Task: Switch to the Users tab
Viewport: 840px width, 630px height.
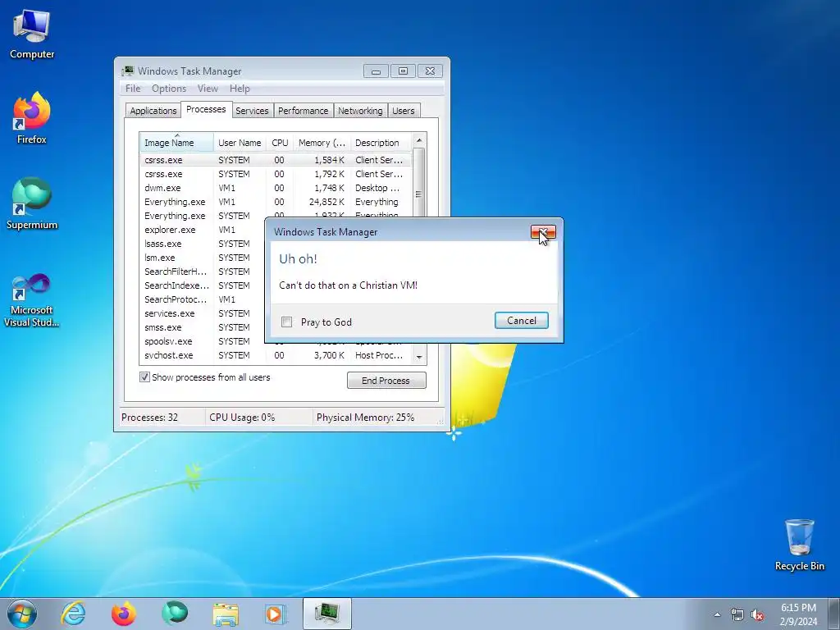Action: tap(404, 111)
